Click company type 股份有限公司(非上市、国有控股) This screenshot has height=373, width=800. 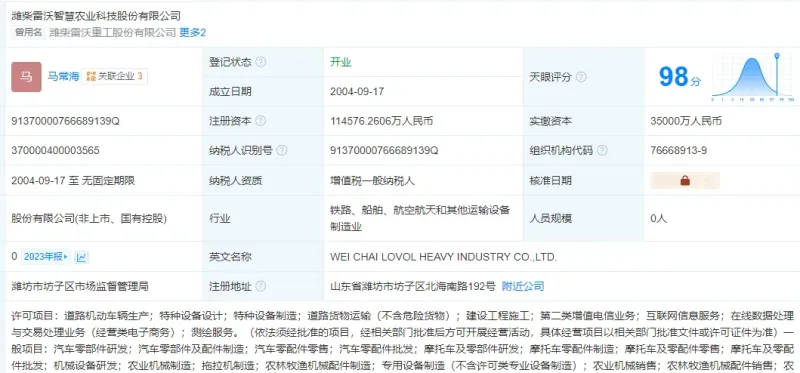coord(89,218)
